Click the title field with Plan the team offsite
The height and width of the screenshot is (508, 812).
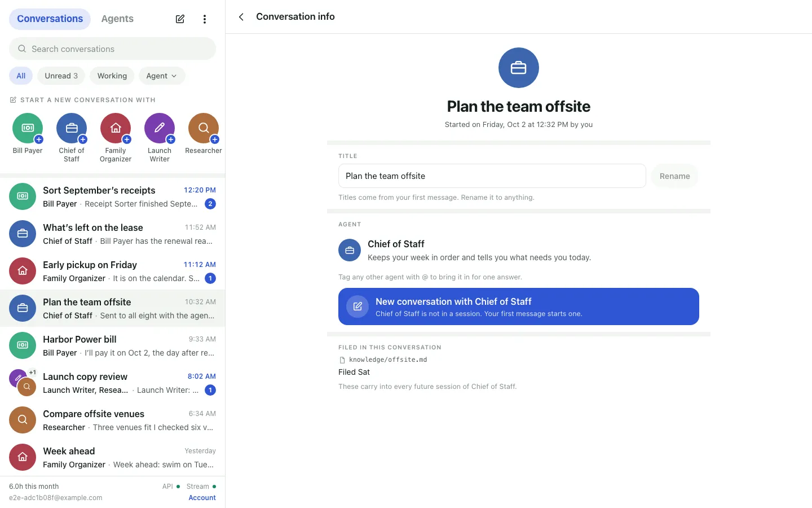pyautogui.click(x=492, y=176)
